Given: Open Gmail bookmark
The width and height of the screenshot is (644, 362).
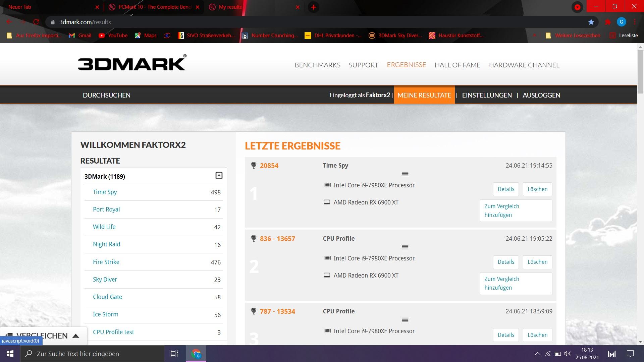Looking at the screenshot, I should pyautogui.click(x=80, y=36).
